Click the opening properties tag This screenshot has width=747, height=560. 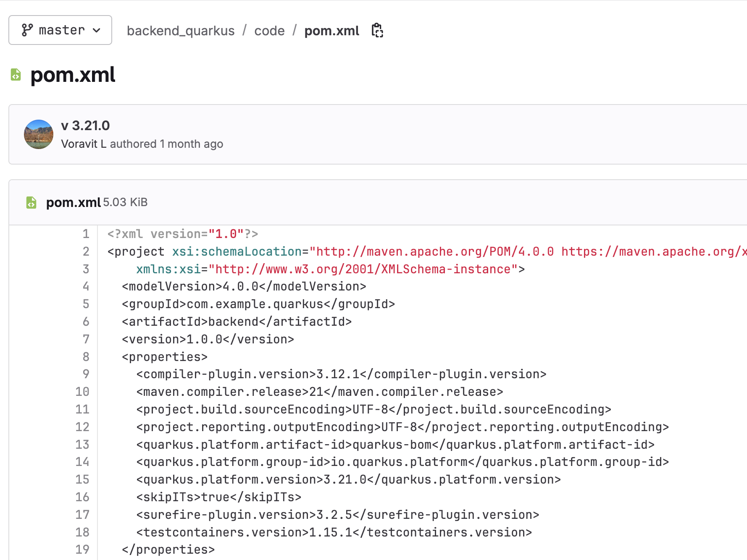(165, 357)
